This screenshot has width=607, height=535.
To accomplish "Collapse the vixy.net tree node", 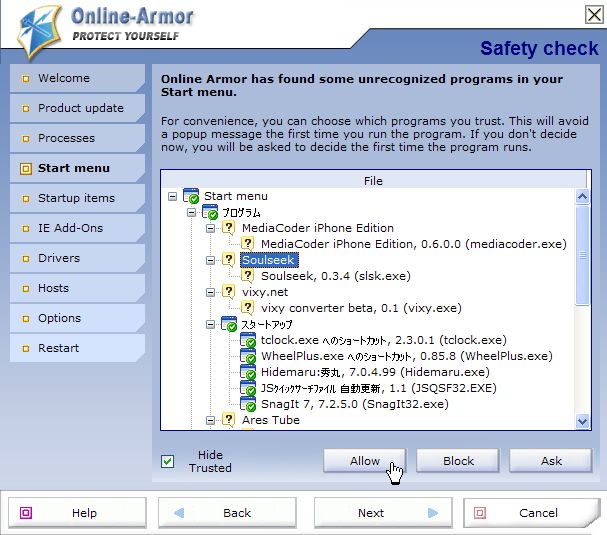I will click(x=210, y=293).
